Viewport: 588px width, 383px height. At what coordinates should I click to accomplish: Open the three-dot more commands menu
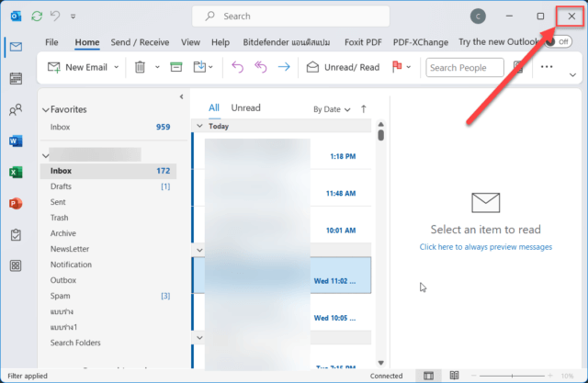pyautogui.click(x=547, y=67)
